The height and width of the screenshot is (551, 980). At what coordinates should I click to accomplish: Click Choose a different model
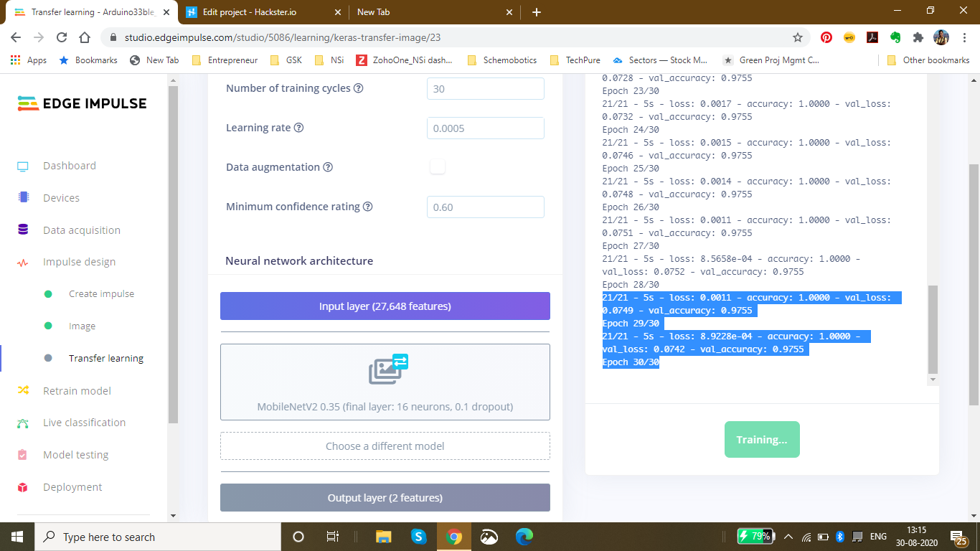pyautogui.click(x=385, y=446)
